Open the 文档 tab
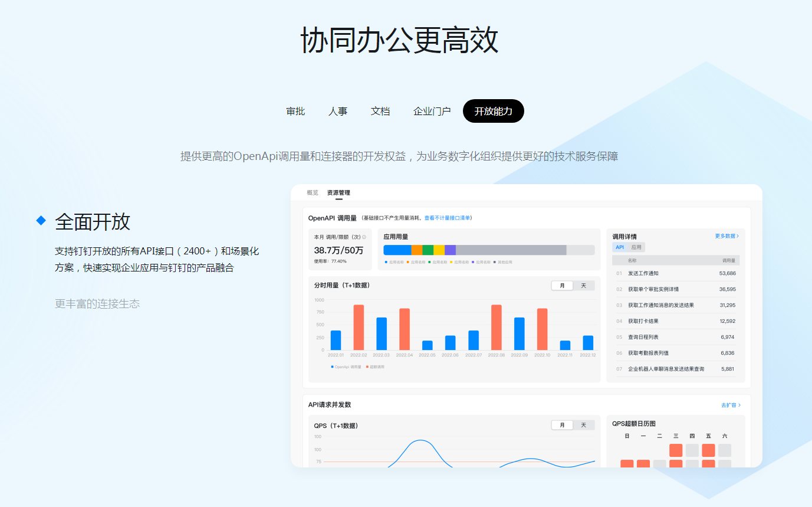Screen dimensions: 812x507 tap(380, 111)
